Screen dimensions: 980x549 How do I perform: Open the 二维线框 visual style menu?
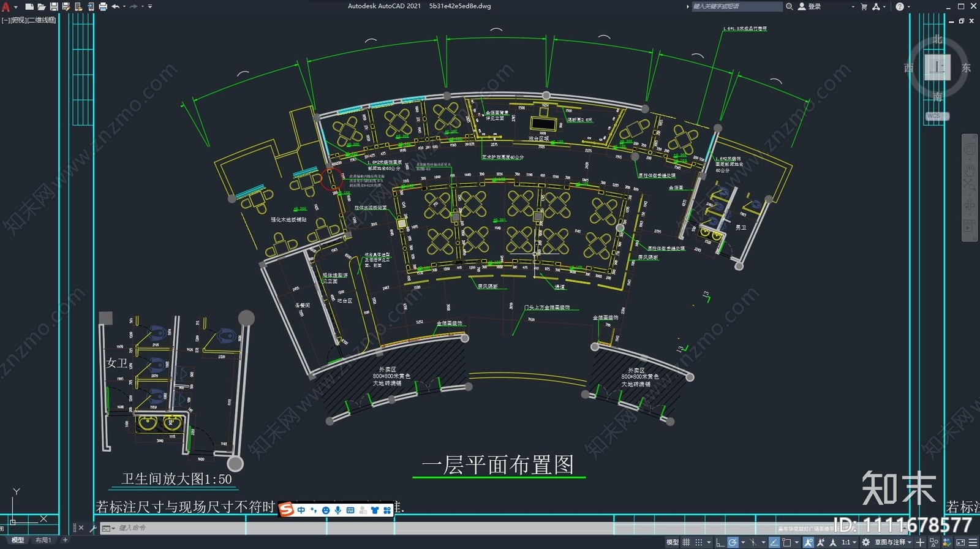pyautogui.click(x=42, y=20)
